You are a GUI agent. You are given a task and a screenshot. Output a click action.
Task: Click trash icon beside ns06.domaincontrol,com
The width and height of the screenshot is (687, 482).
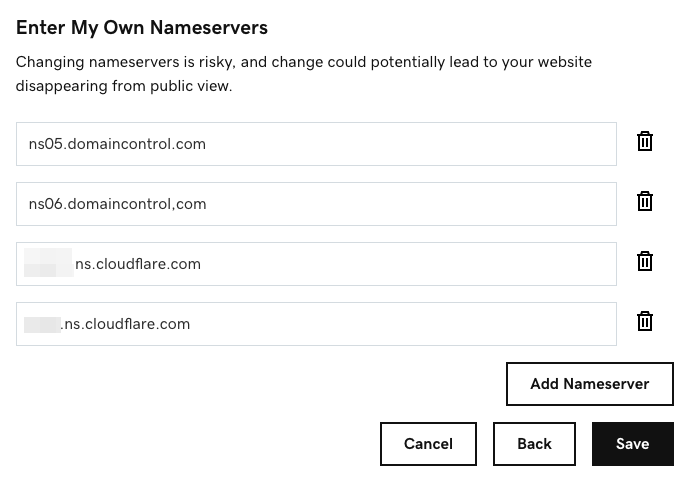point(645,201)
